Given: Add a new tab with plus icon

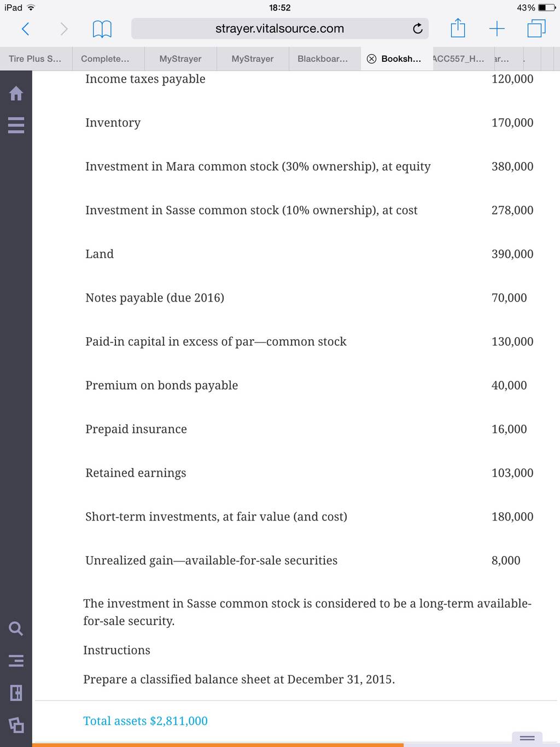Looking at the screenshot, I should [497, 28].
